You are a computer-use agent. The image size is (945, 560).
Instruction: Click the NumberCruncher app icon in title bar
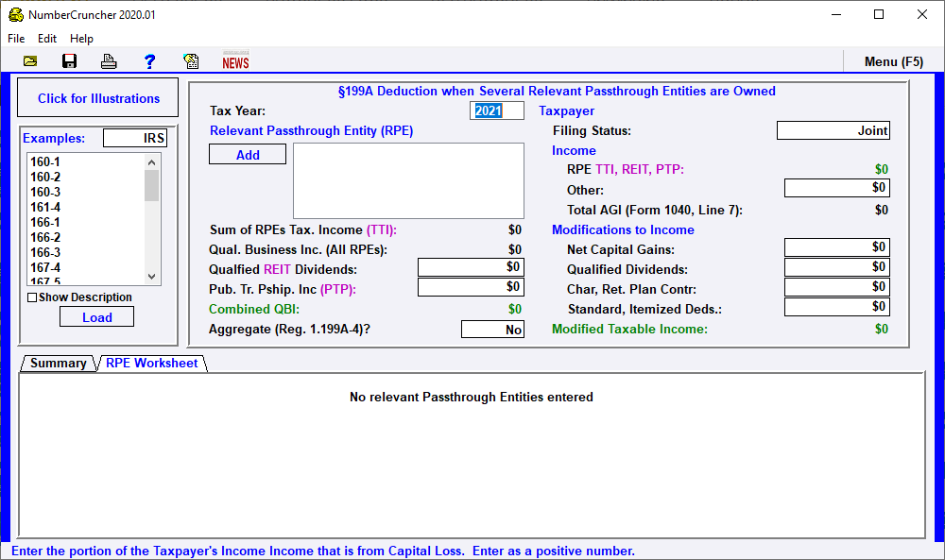pos(16,14)
